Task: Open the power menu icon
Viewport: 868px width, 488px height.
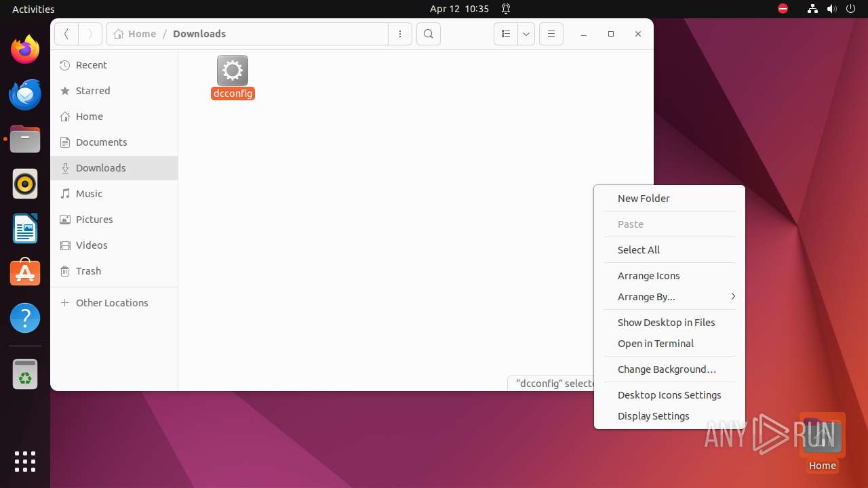Action: click(x=851, y=9)
